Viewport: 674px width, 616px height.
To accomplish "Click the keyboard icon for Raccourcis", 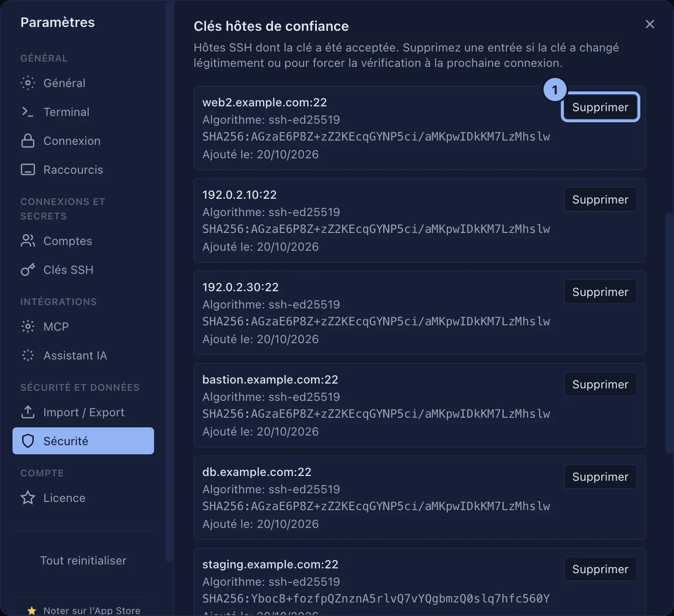I will click(x=28, y=169).
